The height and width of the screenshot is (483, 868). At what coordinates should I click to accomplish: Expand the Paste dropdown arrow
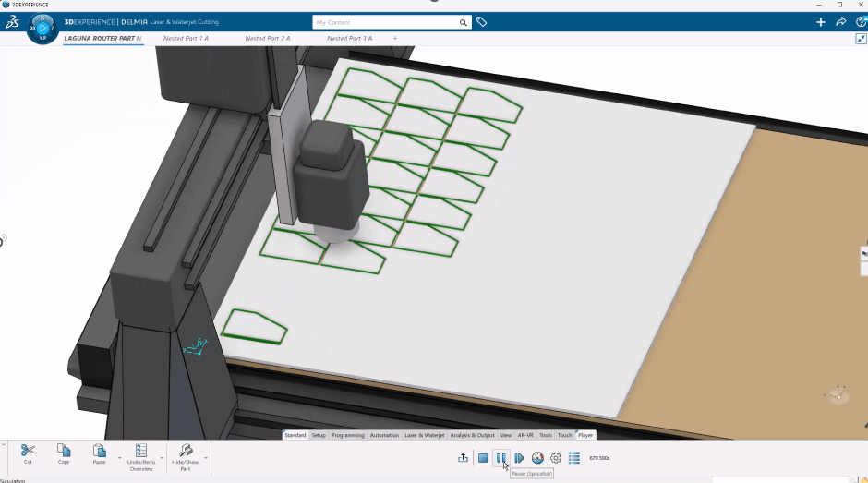(119, 458)
